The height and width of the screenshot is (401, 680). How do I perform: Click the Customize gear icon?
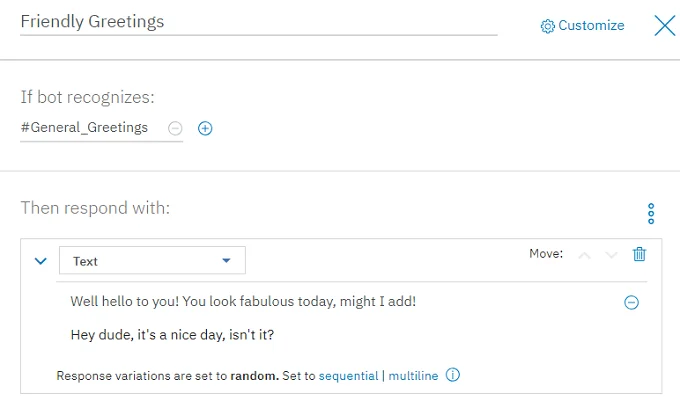point(547,26)
